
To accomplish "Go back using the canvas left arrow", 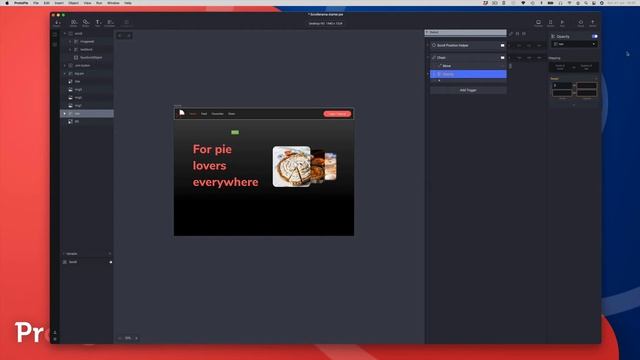I will (x=120, y=36).
